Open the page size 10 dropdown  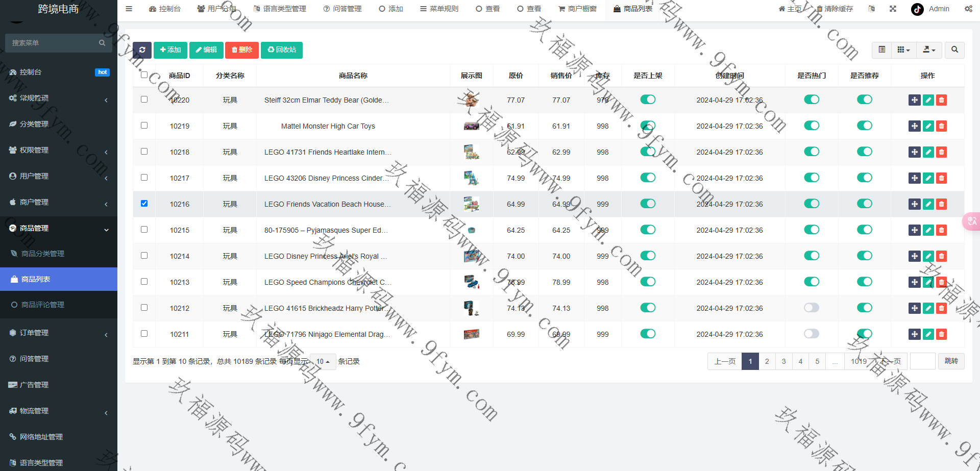click(323, 361)
